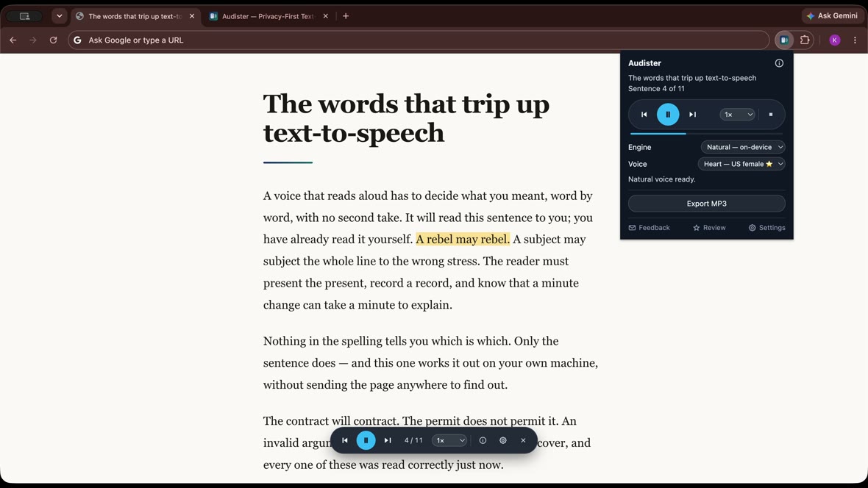Open the Engine dropdown set to Natural on-device
The height and width of the screenshot is (488, 868).
[x=743, y=147]
